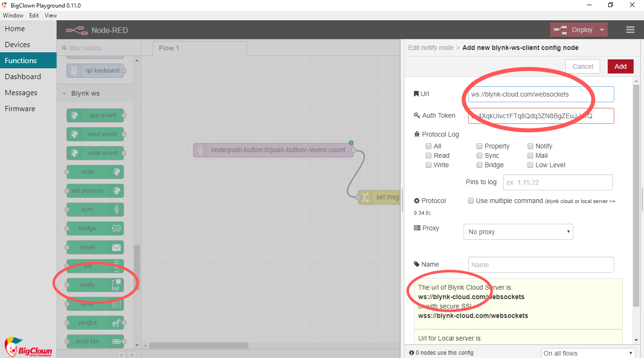644x358 pixels.
Task: Click the Node-RED logo
Action: (x=77, y=30)
